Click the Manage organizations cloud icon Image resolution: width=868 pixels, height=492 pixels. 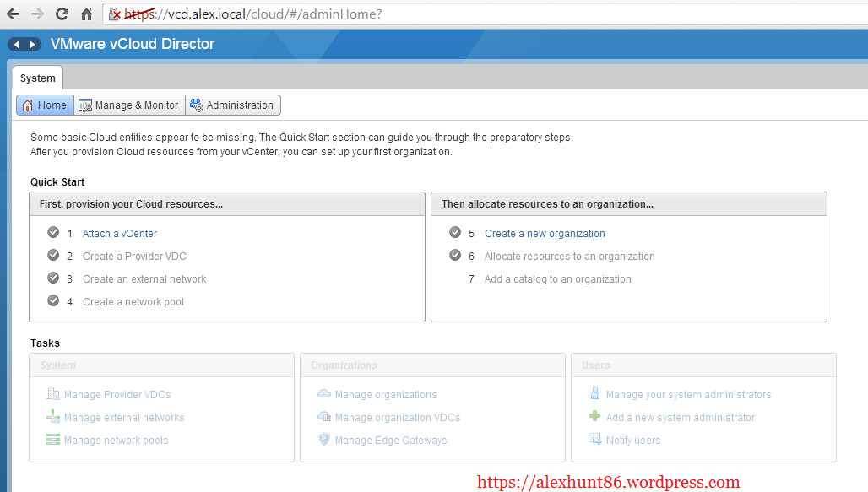point(324,394)
